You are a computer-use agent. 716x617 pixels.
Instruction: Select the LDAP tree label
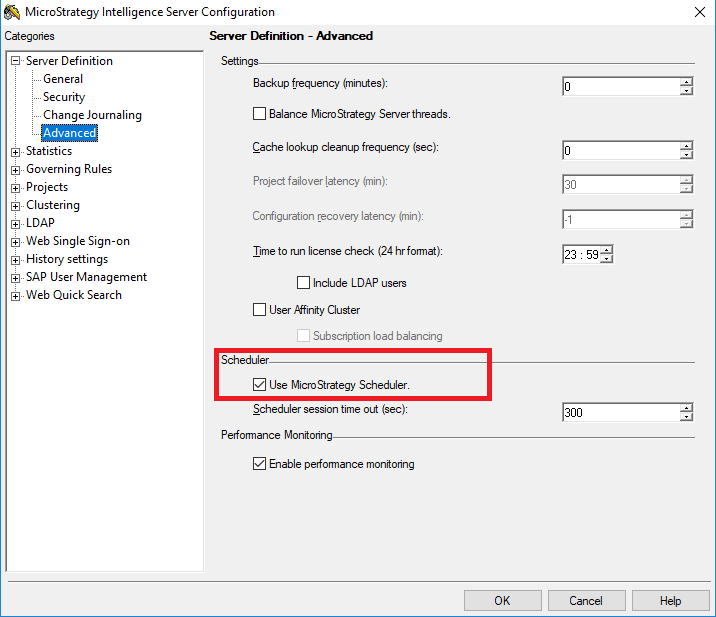pyautogui.click(x=40, y=223)
